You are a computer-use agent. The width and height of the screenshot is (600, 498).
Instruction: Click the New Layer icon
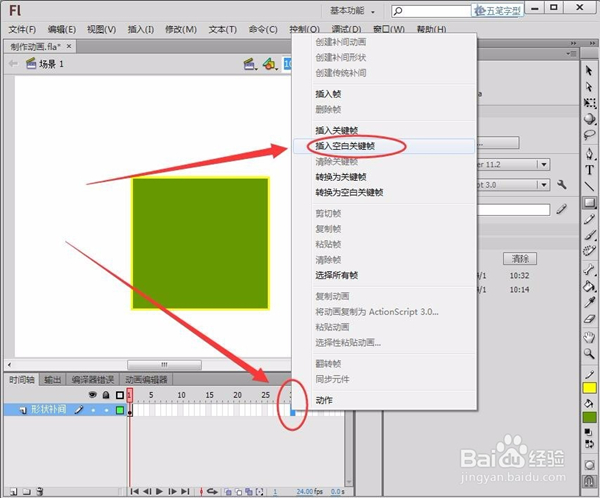(13, 491)
